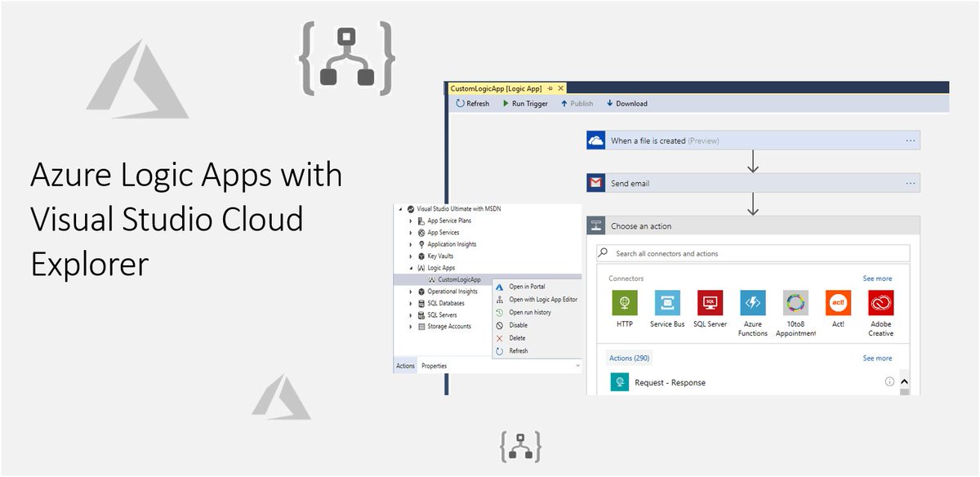Click See more next to Actions (290)
The image size is (980, 477).
[x=877, y=359]
